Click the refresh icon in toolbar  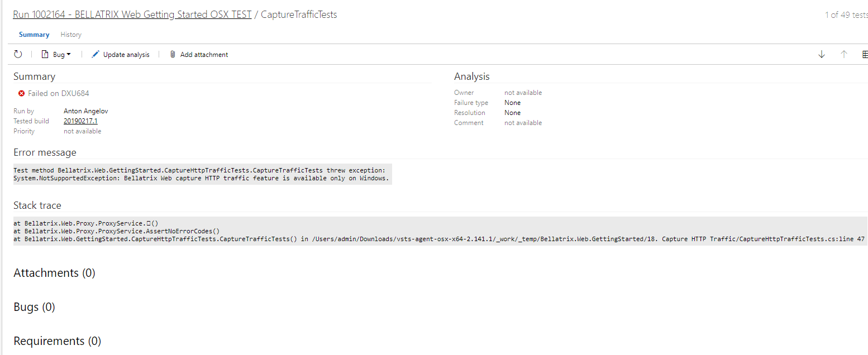(x=18, y=54)
